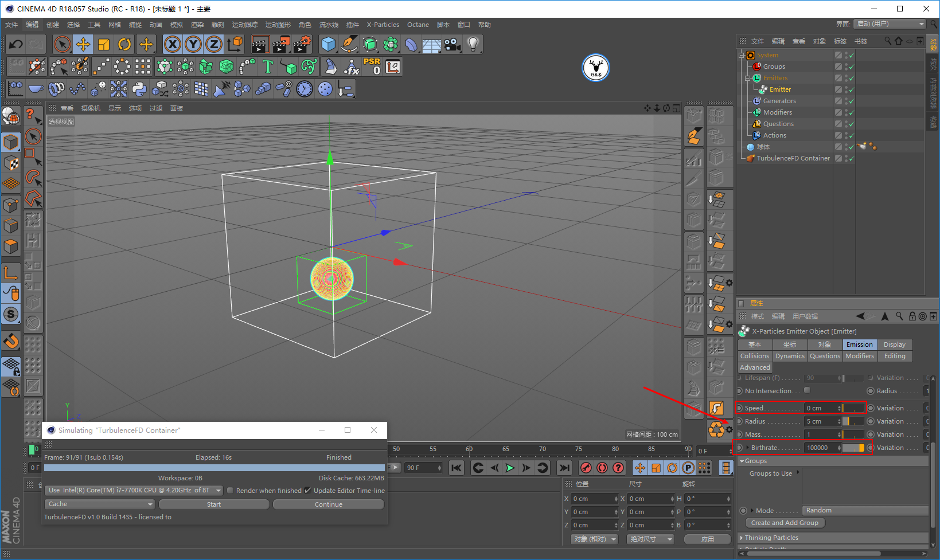
Task: Click the keyframe circle beside Mass
Action: click(740, 434)
